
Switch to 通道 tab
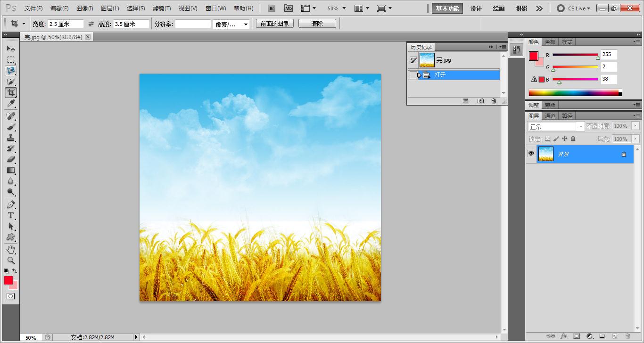click(x=550, y=115)
